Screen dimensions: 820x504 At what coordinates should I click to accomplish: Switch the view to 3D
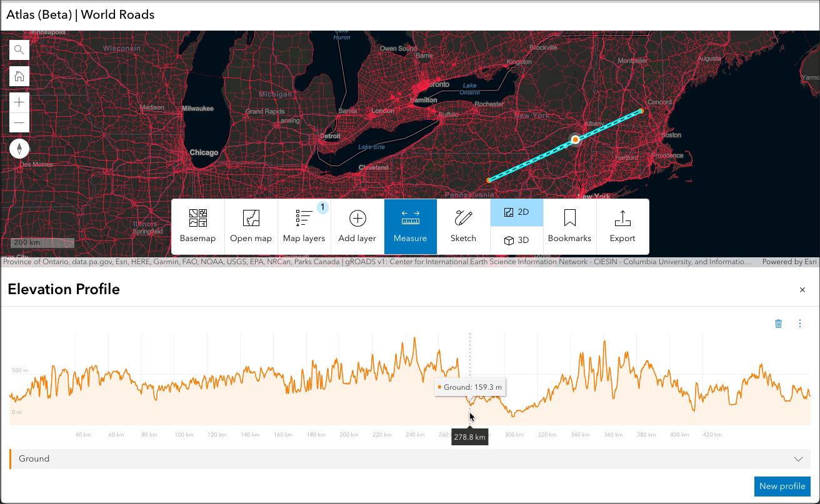tap(516, 240)
